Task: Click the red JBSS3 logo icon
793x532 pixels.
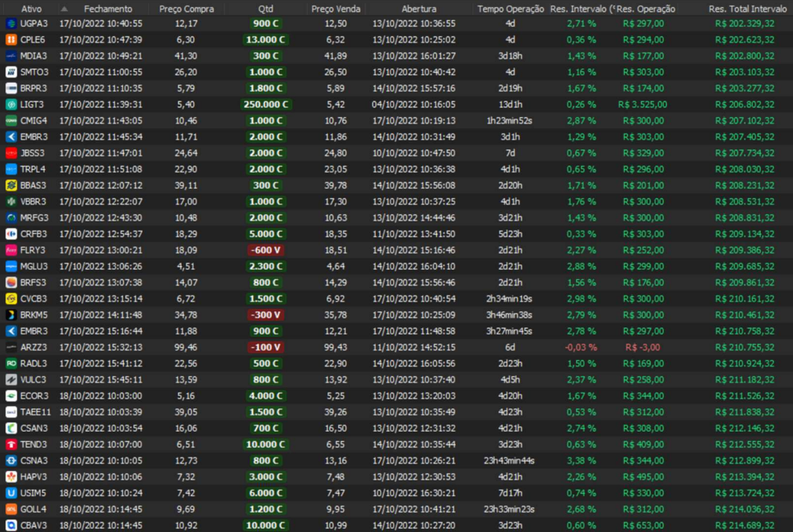Action: (x=11, y=153)
